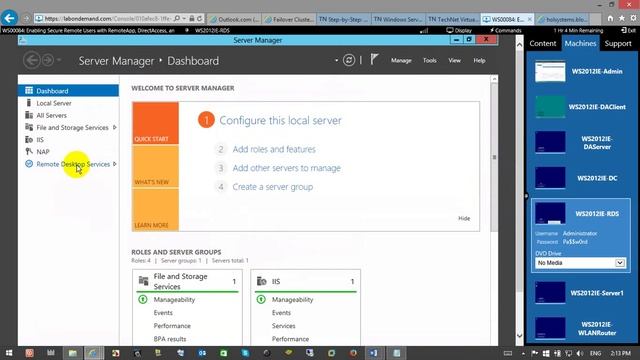Image resolution: width=640 pixels, height=360 pixels.
Task: Open Manageability under File and Storage Services
Action: [174, 300]
